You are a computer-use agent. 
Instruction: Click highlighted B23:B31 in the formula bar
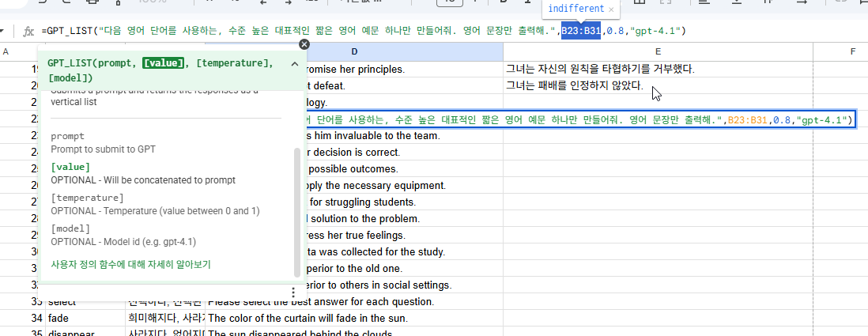pyautogui.click(x=581, y=31)
